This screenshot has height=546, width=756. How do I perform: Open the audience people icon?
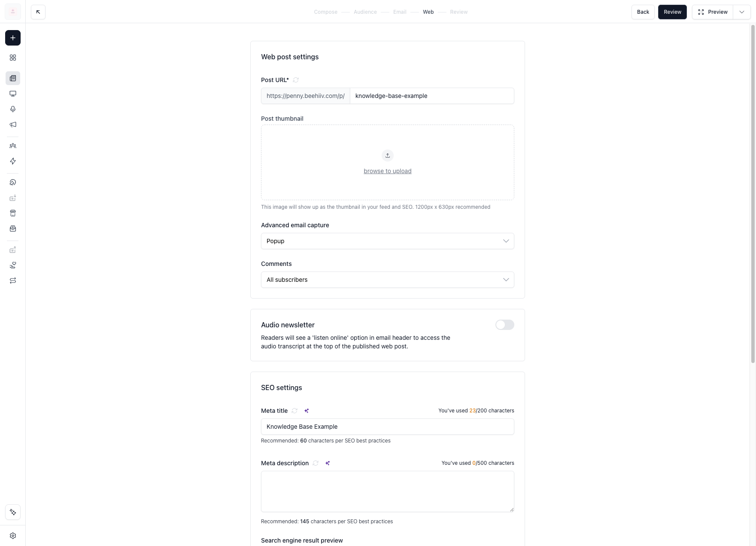coord(13,146)
